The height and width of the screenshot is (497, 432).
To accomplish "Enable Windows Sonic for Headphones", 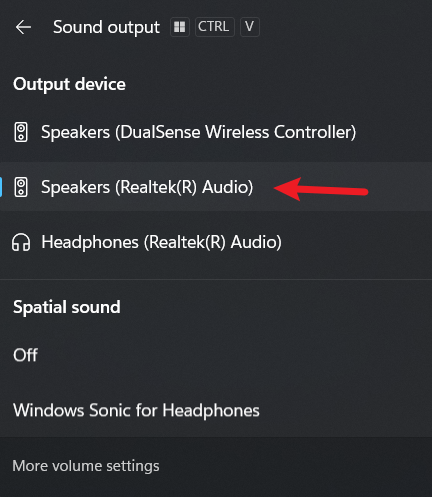I will (x=216, y=410).
